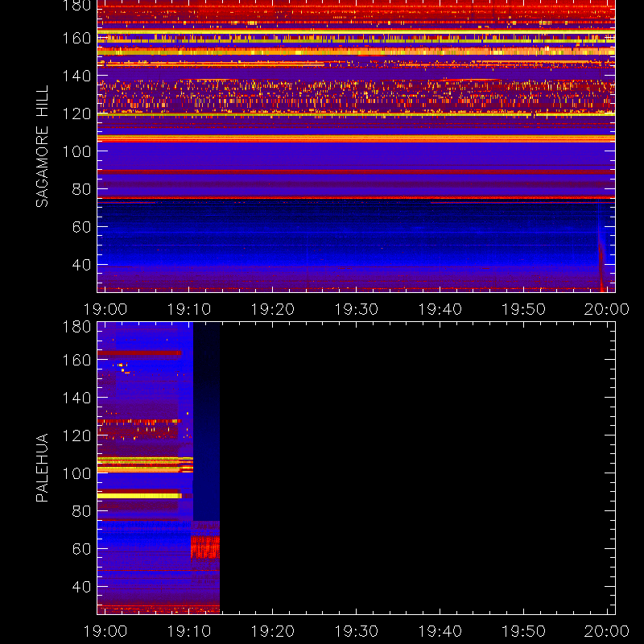The height and width of the screenshot is (644, 644).
Task: Select the 100 tick label on Palehua plot
Action: pos(76,473)
